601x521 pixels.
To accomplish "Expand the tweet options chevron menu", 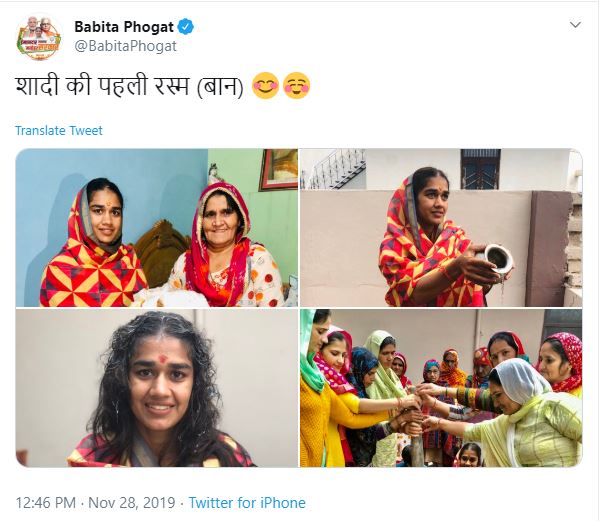I will [575, 25].
